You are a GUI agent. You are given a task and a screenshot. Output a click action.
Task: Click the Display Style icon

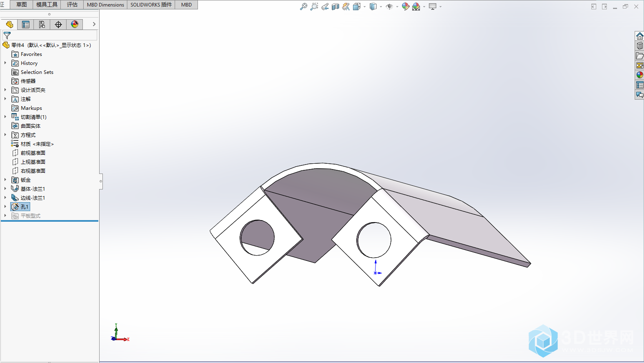tap(373, 7)
